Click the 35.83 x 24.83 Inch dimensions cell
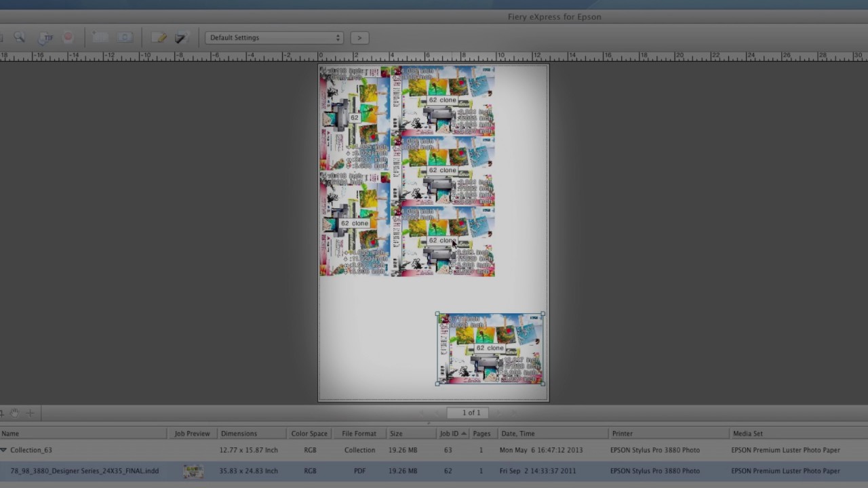 (248, 471)
